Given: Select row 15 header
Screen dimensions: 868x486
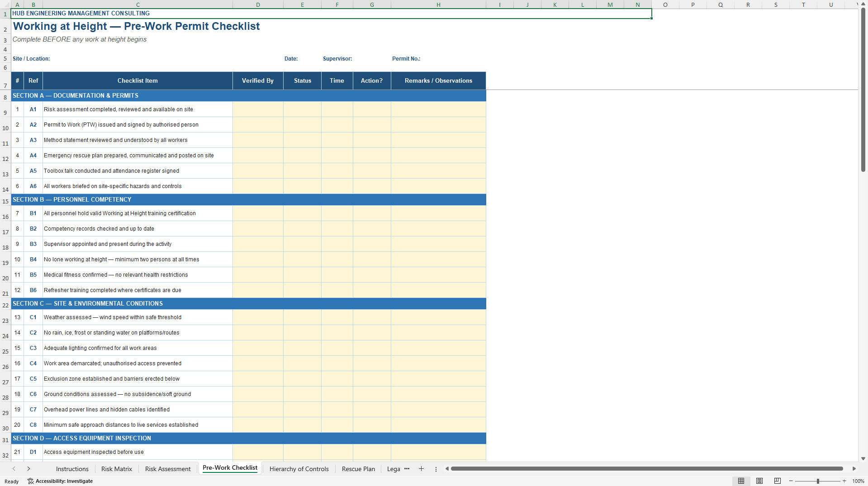Looking at the screenshot, I should 5,200.
